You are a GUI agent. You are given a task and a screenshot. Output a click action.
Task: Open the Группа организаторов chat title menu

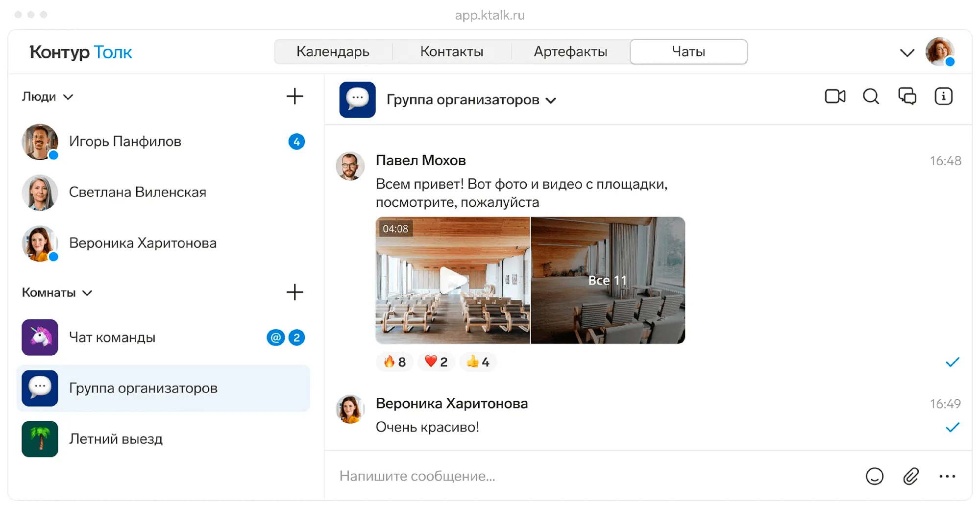552,100
